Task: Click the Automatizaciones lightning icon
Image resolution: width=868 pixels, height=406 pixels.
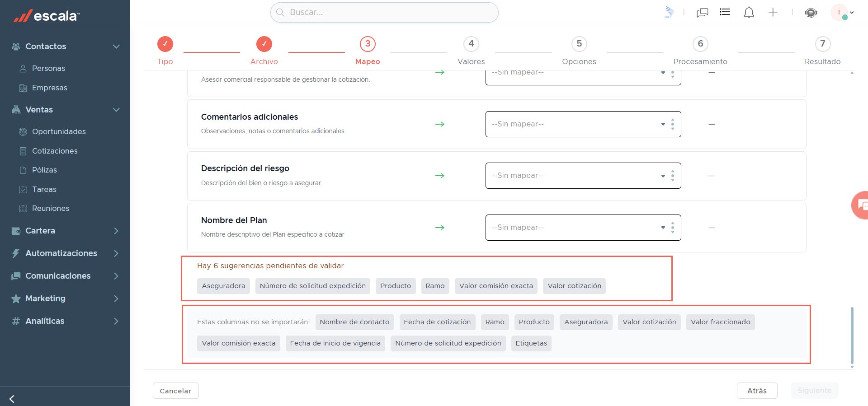Action: (x=16, y=253)
